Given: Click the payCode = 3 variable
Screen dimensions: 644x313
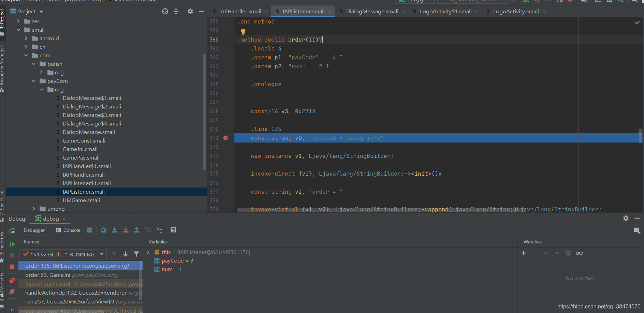Looking at the screenshot, I should click(177, 260).
